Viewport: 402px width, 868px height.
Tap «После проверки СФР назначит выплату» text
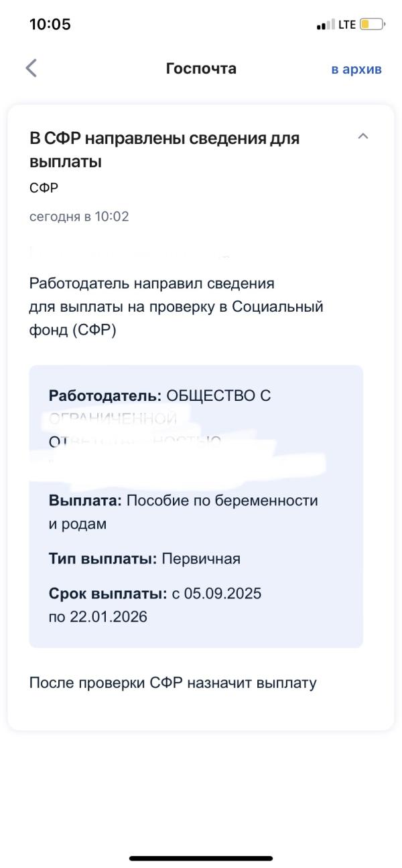click(x=172, y=683)
